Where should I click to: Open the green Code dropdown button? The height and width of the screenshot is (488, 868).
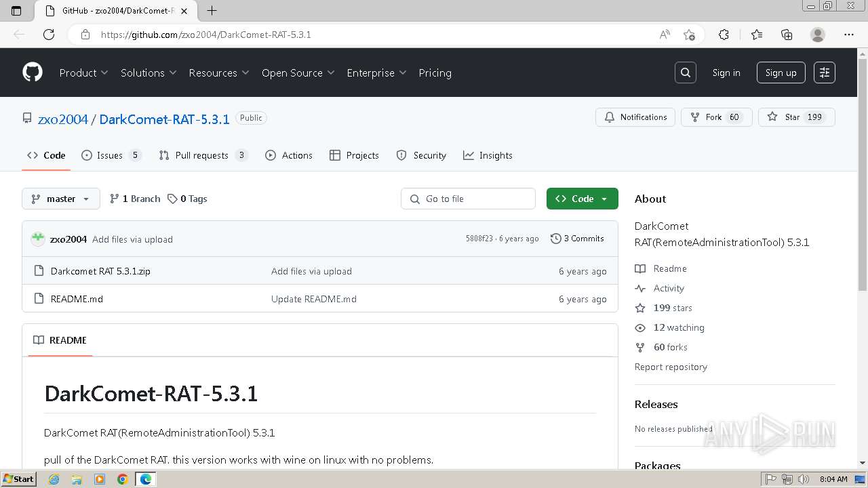pos(583,199)
